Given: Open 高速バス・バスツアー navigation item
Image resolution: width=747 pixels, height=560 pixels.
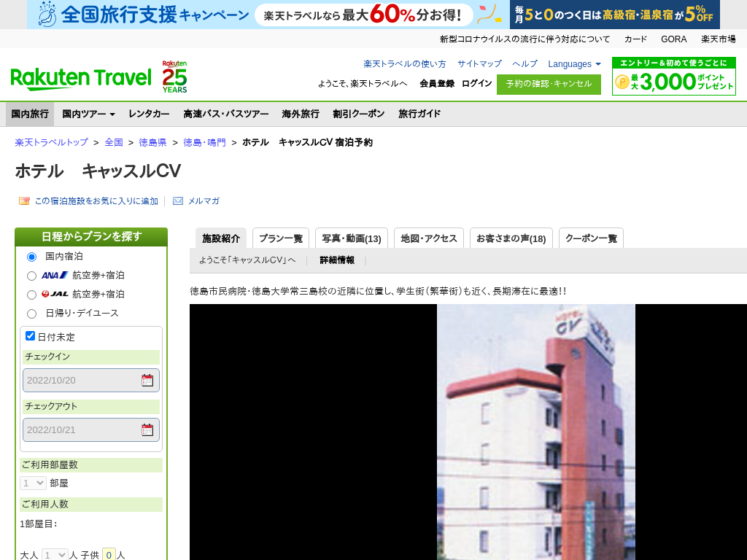Looking at the screenshot, I should tap(226, 114).
